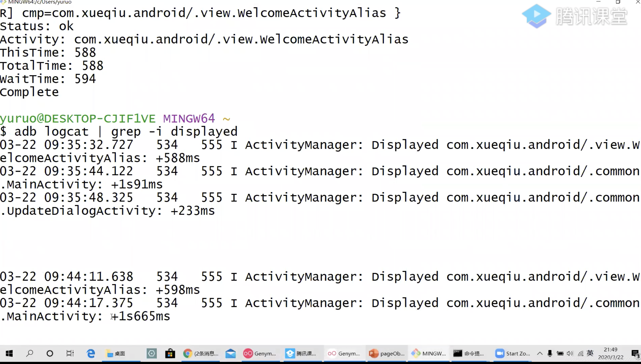Expand the hidden system tray icons
Screen dimensions: 641x364
coord(540,353)
